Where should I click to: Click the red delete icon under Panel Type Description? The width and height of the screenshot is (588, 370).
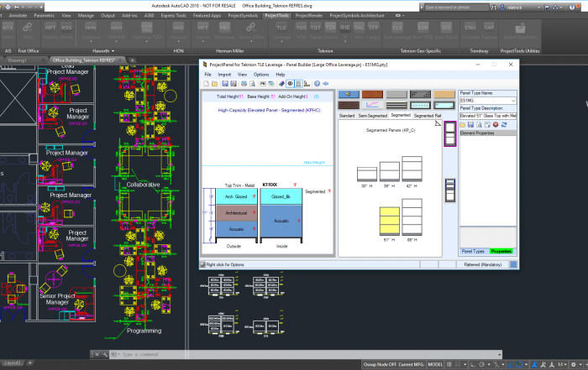pos(496,125)
